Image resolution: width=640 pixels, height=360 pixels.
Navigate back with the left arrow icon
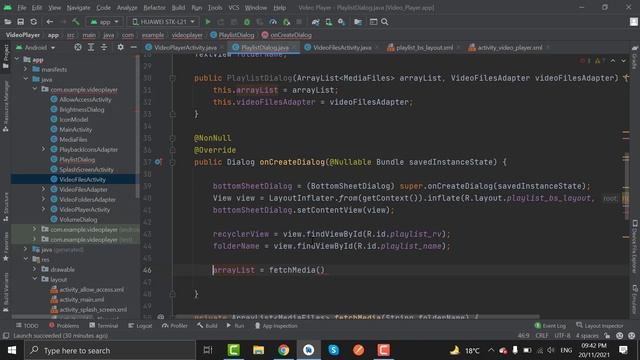pos(49,22)
